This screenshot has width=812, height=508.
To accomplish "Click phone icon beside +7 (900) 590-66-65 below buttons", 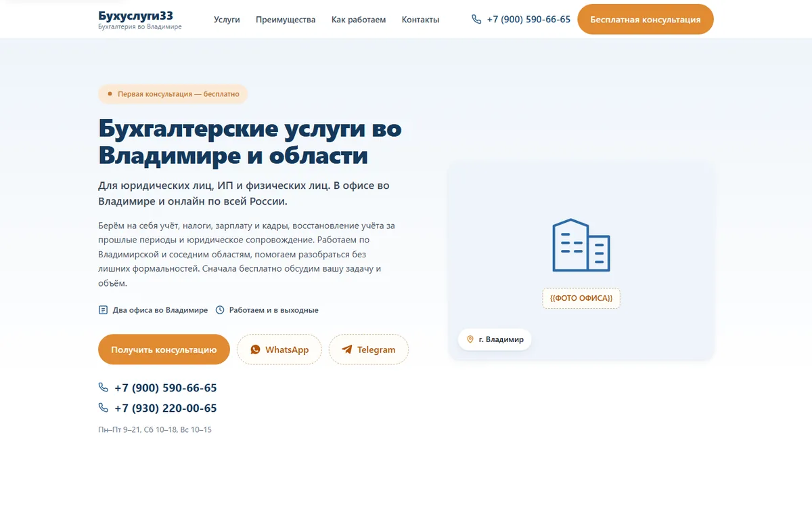I will click(104, 387).
